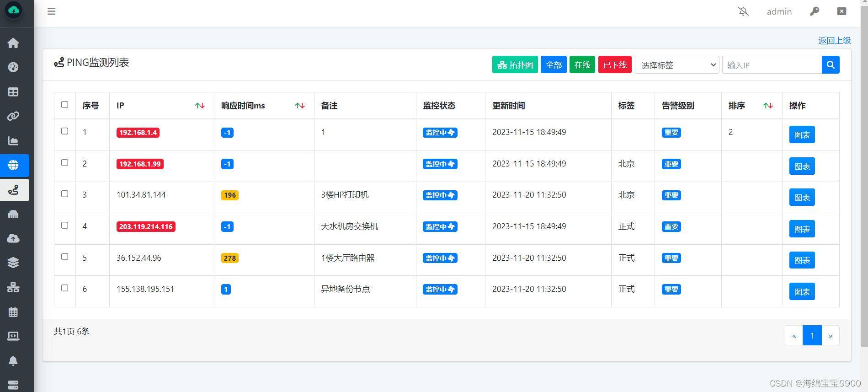Click the muted notification bell icon
This screenshot has width=868, height=392.
[743, 11]
